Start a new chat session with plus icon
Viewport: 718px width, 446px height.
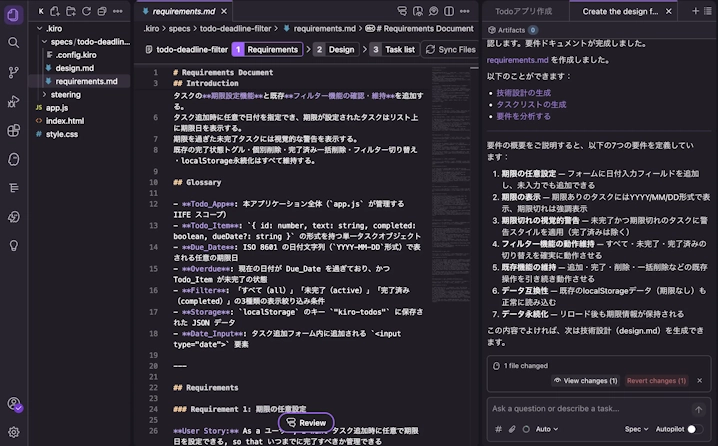[x=695, y=11]
